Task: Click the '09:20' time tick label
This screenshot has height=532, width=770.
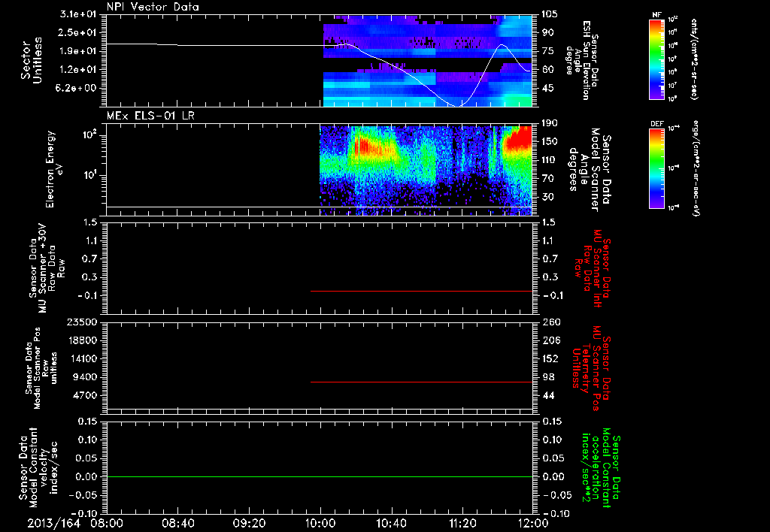Action: [250, 523]
